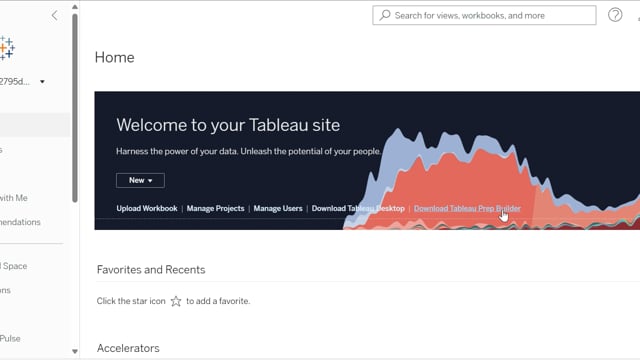
Task: Open the Shared with Me sidebar item
Action: tap(14, 198)
